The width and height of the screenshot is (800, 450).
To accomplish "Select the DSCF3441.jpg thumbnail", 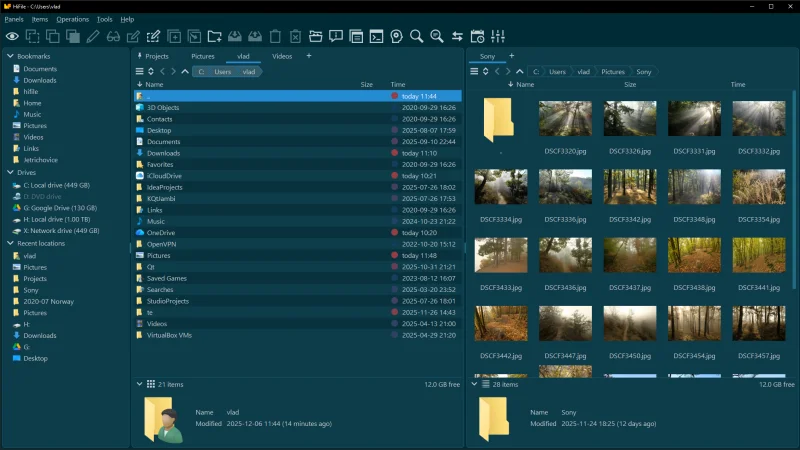I will [759, 255].
